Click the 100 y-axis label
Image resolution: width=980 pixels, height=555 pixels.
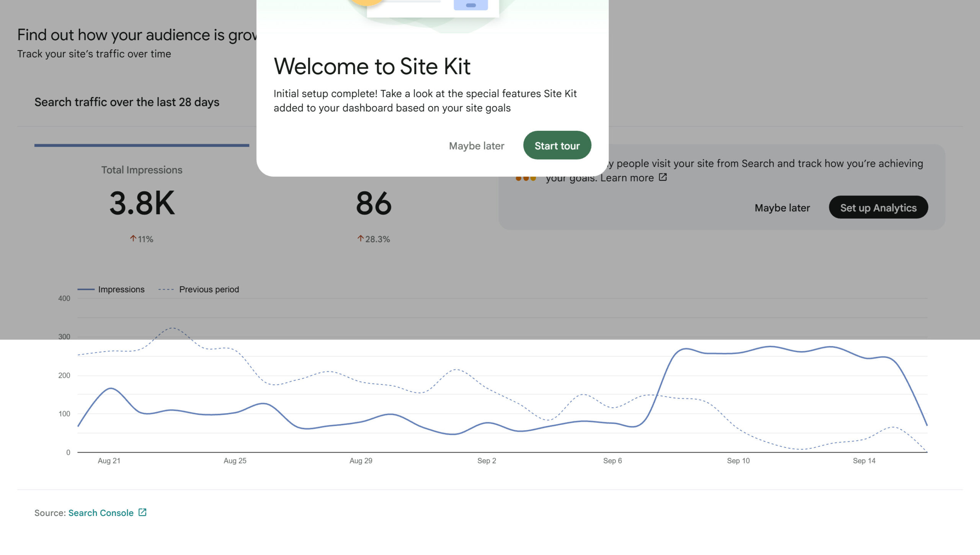[x=64, y=413]
